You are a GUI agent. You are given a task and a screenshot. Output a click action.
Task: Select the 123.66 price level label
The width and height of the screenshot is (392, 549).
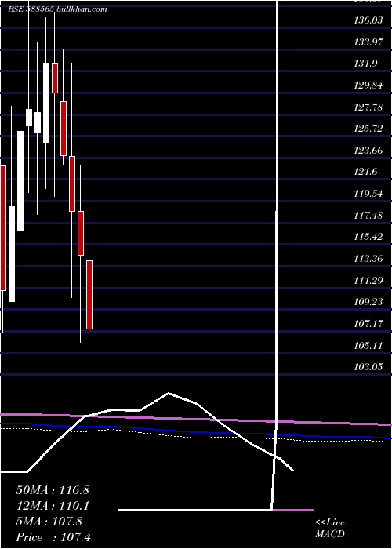(x=368, y=151)
